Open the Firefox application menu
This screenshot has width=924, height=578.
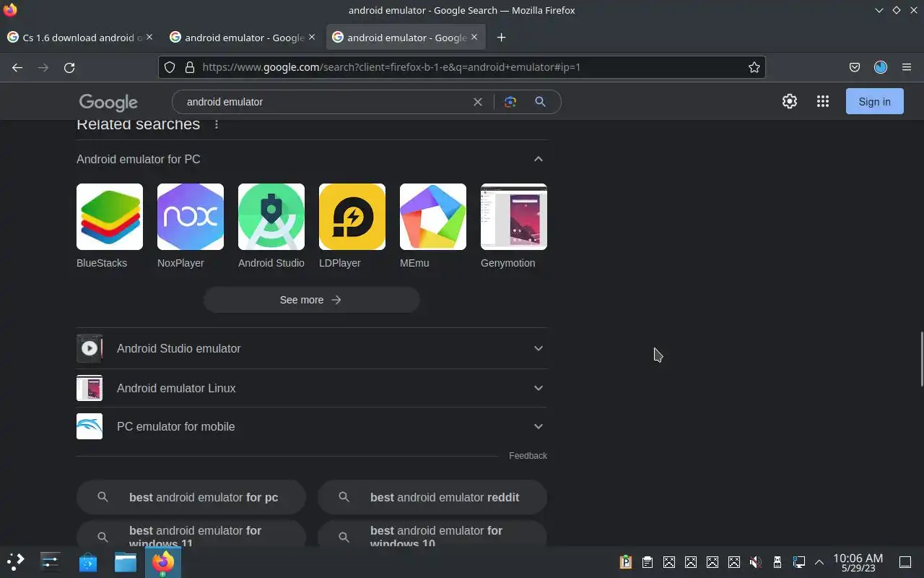coord(907,67)
